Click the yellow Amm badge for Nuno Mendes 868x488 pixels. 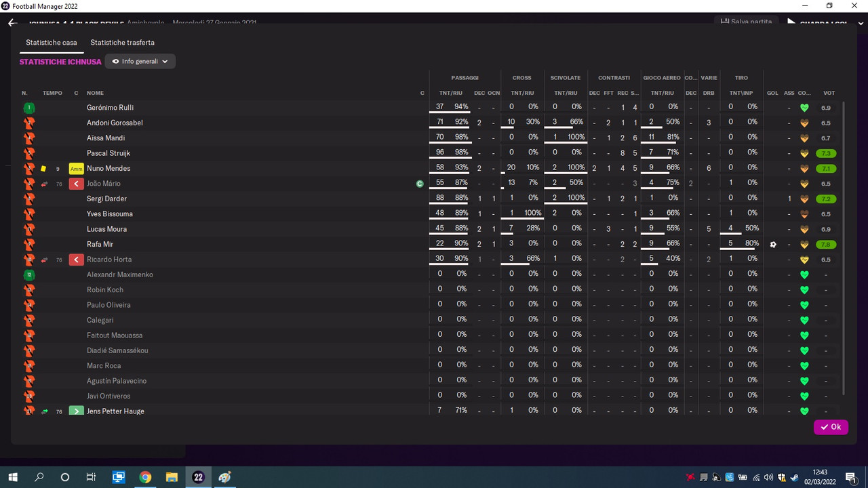point(77,169)
